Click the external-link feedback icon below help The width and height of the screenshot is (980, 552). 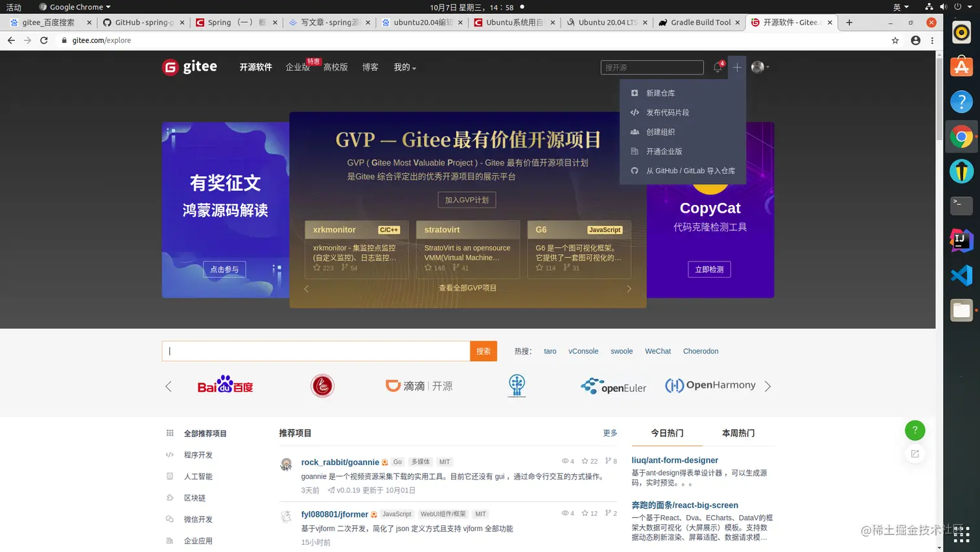915,454
